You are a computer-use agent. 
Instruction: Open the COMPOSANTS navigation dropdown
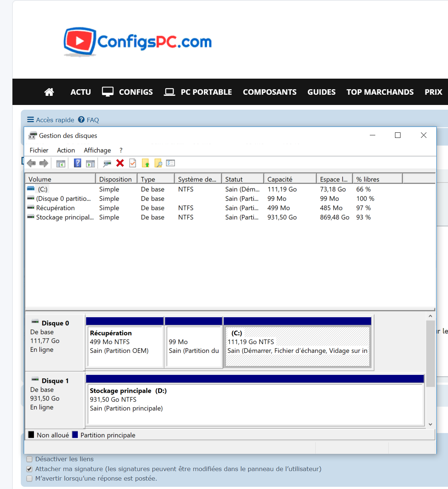(x=270, y=92)
